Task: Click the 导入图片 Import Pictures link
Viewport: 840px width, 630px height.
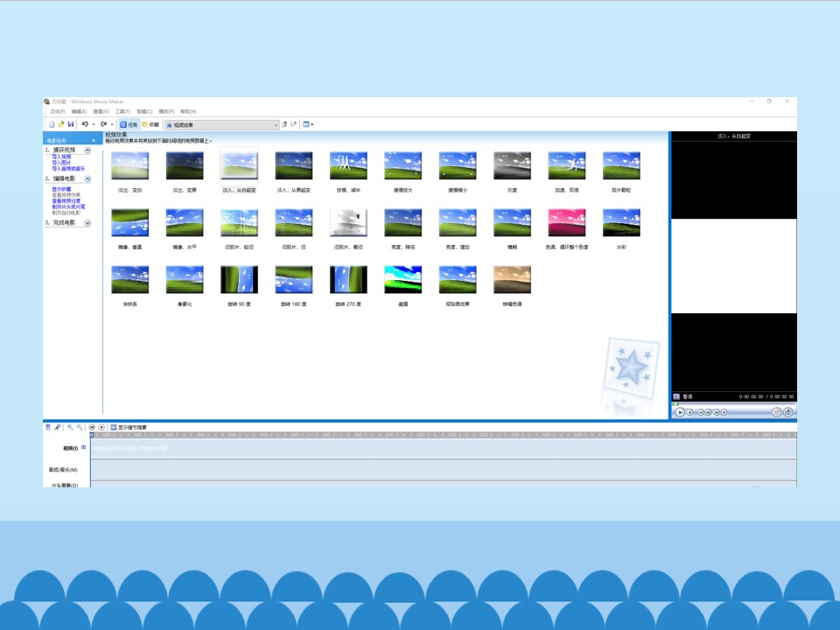Action: [61, 163]
